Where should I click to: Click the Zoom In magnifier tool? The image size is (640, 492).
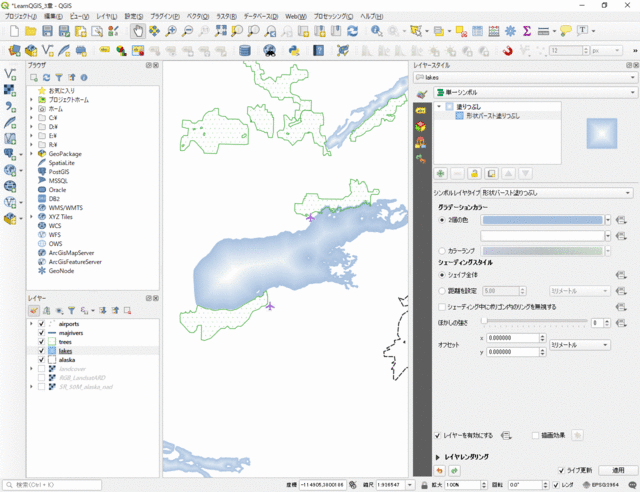point(171,31)
